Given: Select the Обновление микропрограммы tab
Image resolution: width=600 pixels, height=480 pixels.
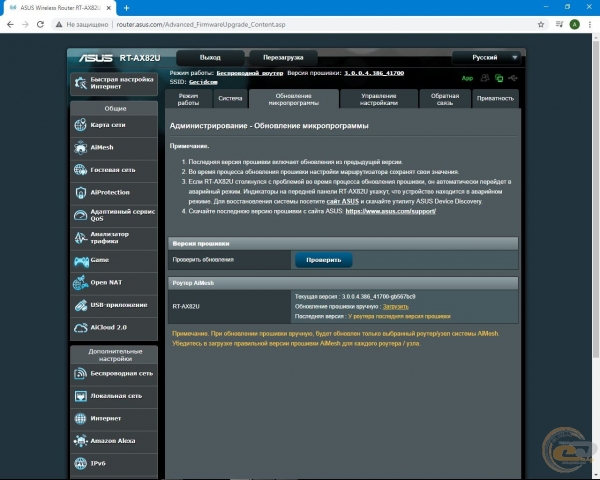Looking at the screenshot, I should coord(293,99).
